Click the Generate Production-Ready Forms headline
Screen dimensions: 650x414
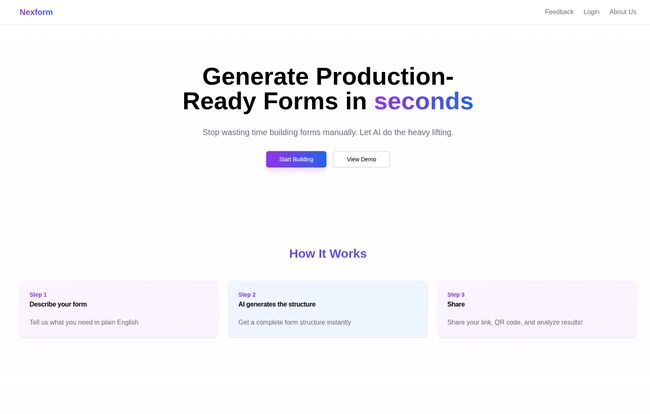pyautogui.click(x=328, y=89)
